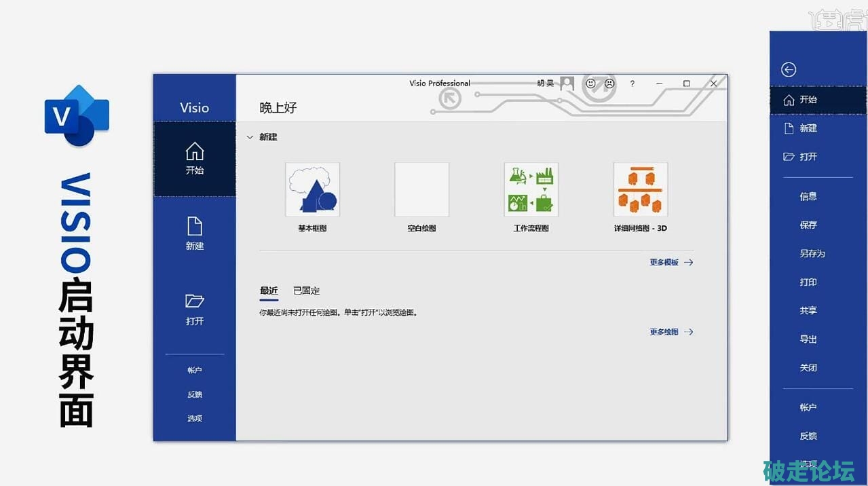868x486 pixels.
Task: Click the question mark help icon
Action: (x=633, y=83)
